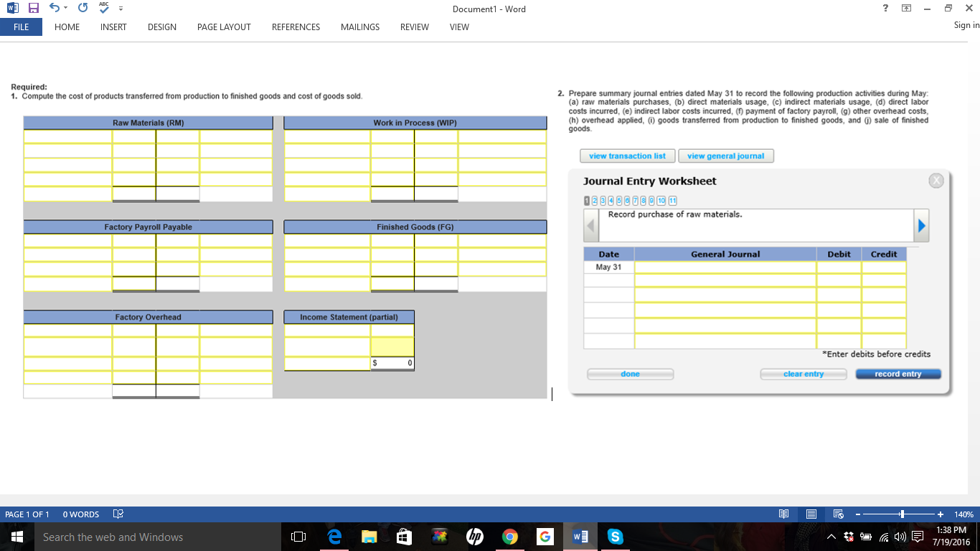Open the VIEW tab
The height and width of the screenshot is (551, 980).
459,27
